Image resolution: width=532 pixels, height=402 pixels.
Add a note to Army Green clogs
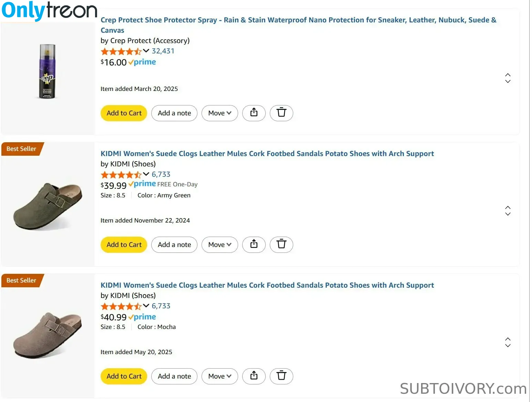point(174,245)
